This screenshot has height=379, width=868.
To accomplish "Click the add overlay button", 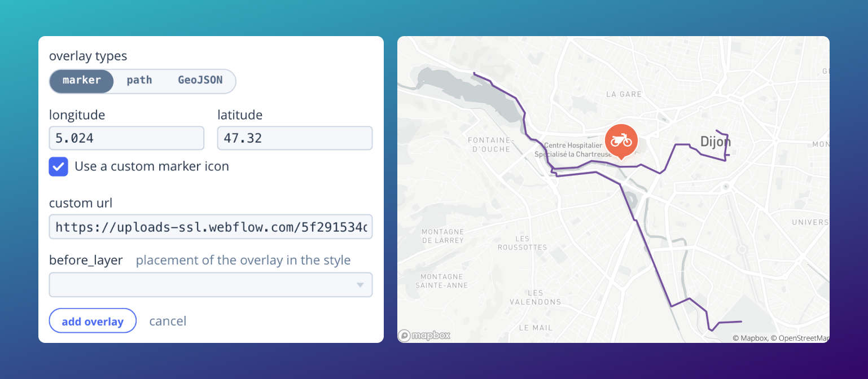I will (x=93, y=321).
